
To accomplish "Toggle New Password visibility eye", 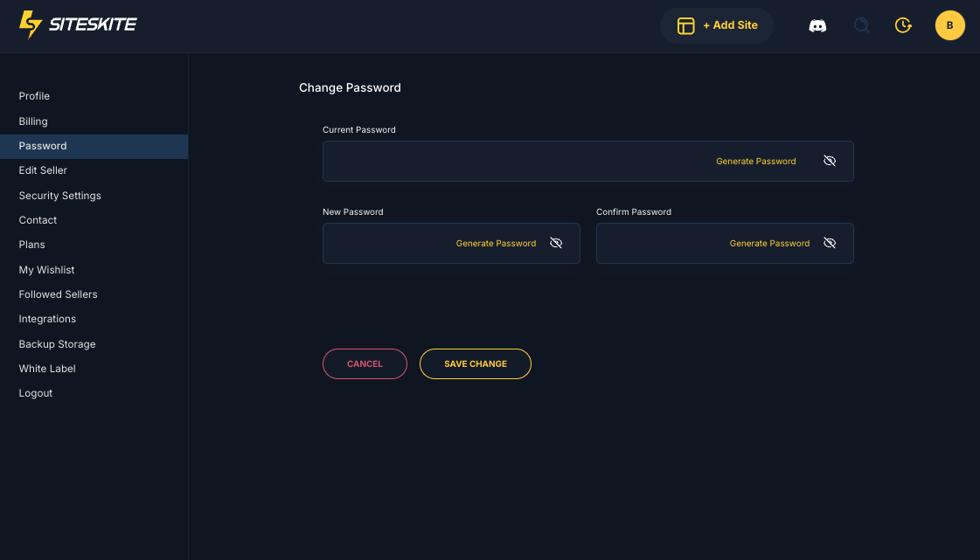I will pos(556,244).
